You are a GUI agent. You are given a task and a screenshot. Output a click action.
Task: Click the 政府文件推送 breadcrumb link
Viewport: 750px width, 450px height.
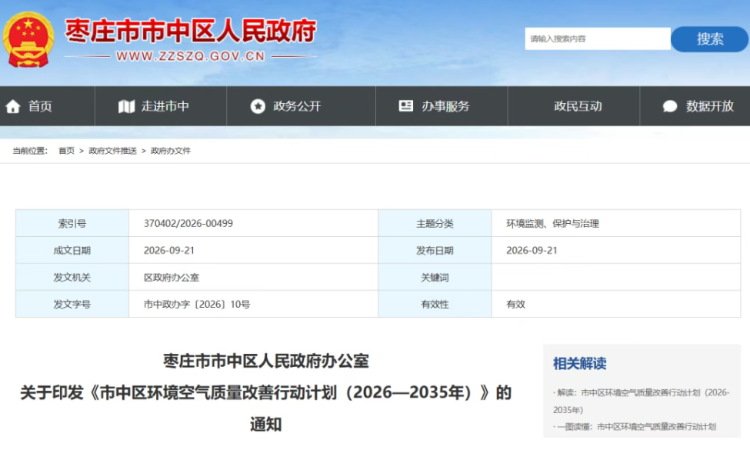tap(113, 151)
